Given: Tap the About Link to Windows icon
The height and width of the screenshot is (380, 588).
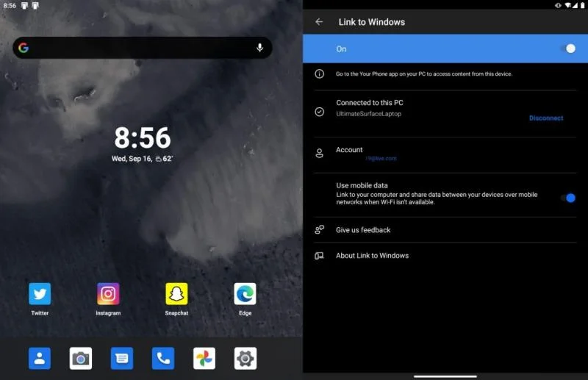Looking at the screenshot, I should (319, 256).
